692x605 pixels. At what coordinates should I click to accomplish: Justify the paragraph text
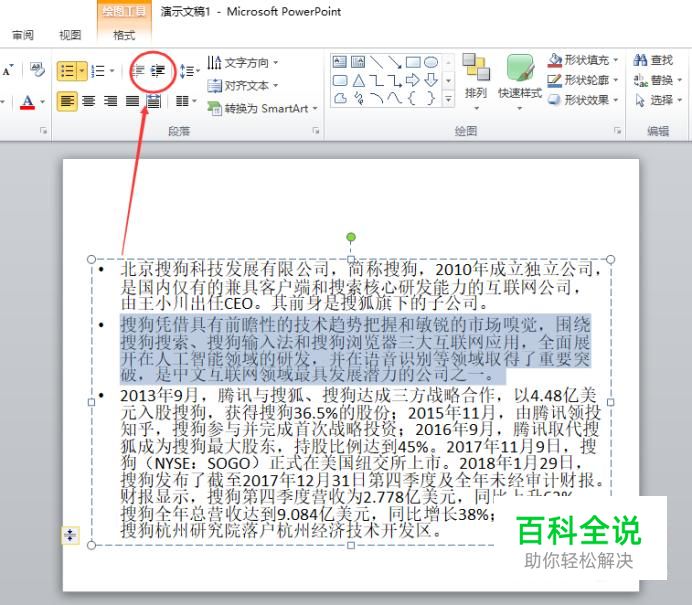point(132,101)
